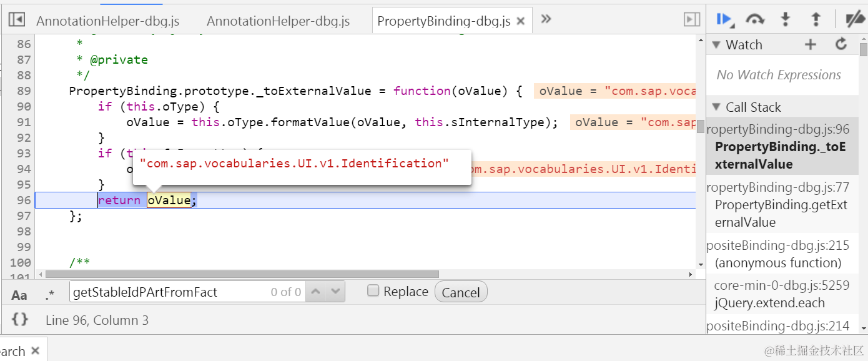Viewport: 868px width, 361px height.
Task: Step over next function call
Action: click(755, 20)
